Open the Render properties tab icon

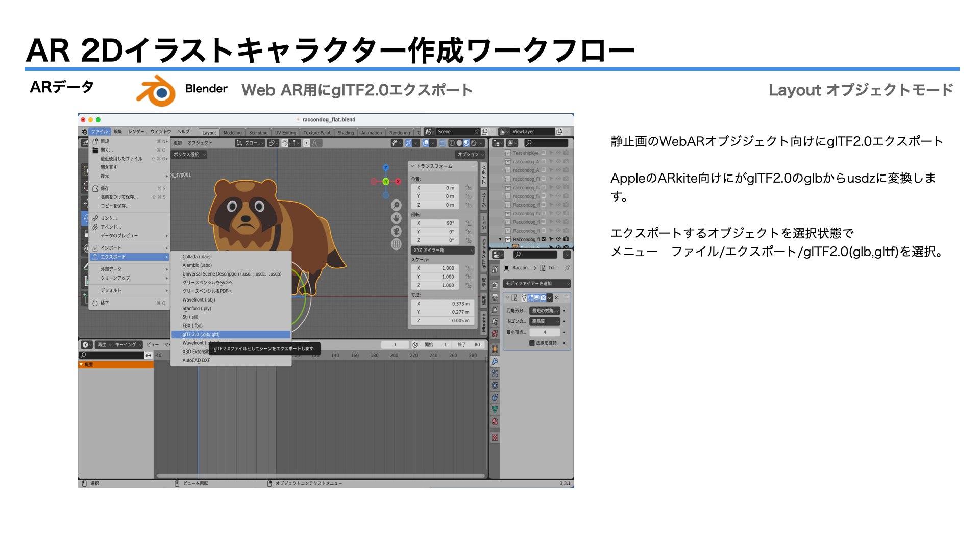[495, 285]
